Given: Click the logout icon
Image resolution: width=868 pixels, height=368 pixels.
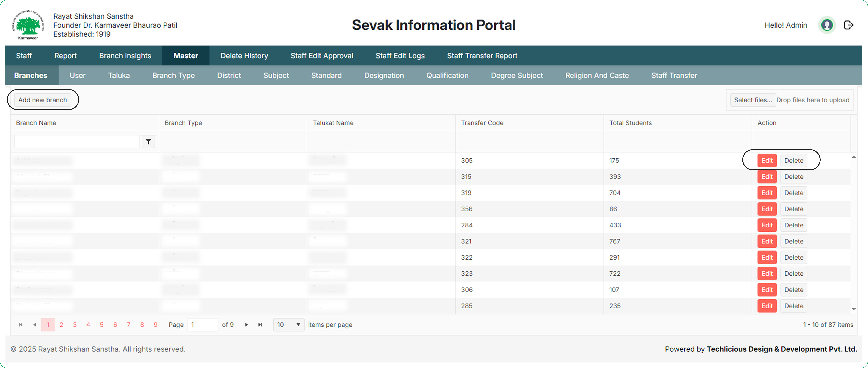Looking at the screenshot, I should click(x=848, y=25).
